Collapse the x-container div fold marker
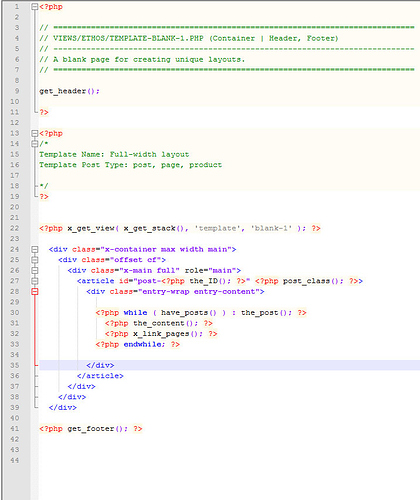Screen dimensions: 420x500 point(35,249)
